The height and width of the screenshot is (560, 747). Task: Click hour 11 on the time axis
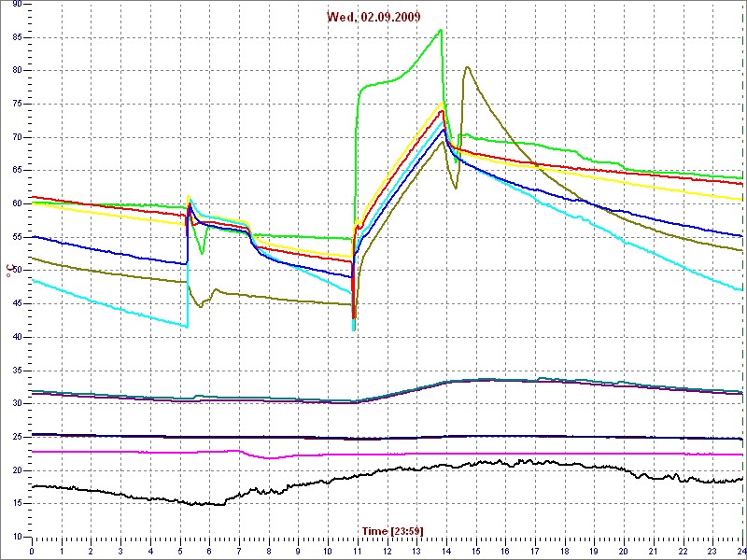pyautogui.click(x=357, y=551)
